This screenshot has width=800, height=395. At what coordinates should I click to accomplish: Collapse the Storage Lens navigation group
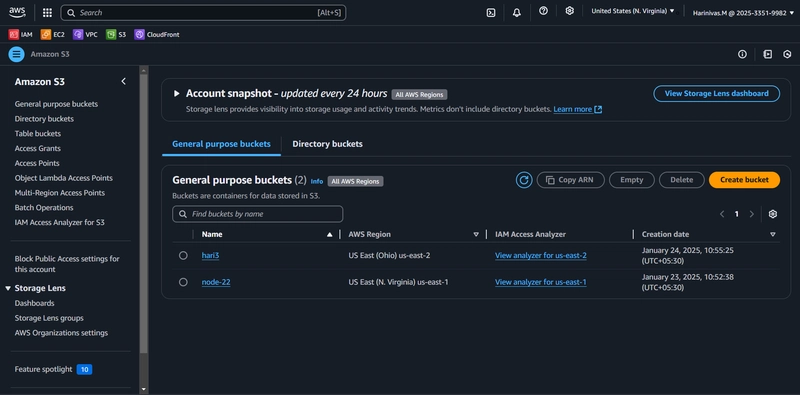click(8, 288)
